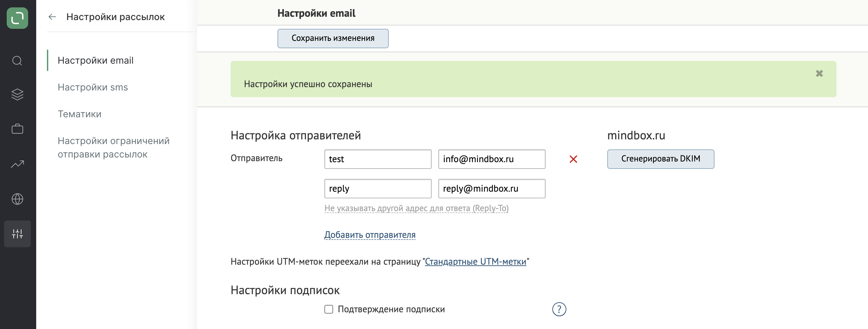Open the sliders settings sidebar icon
The height and width of the screenshot is (329, 868).
[x=17, y=234]
